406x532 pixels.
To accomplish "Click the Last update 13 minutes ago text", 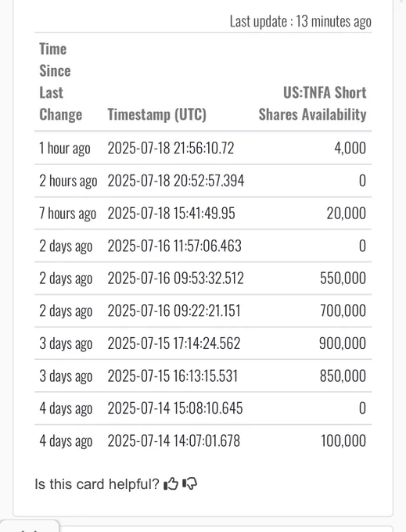I will [300, 21].
